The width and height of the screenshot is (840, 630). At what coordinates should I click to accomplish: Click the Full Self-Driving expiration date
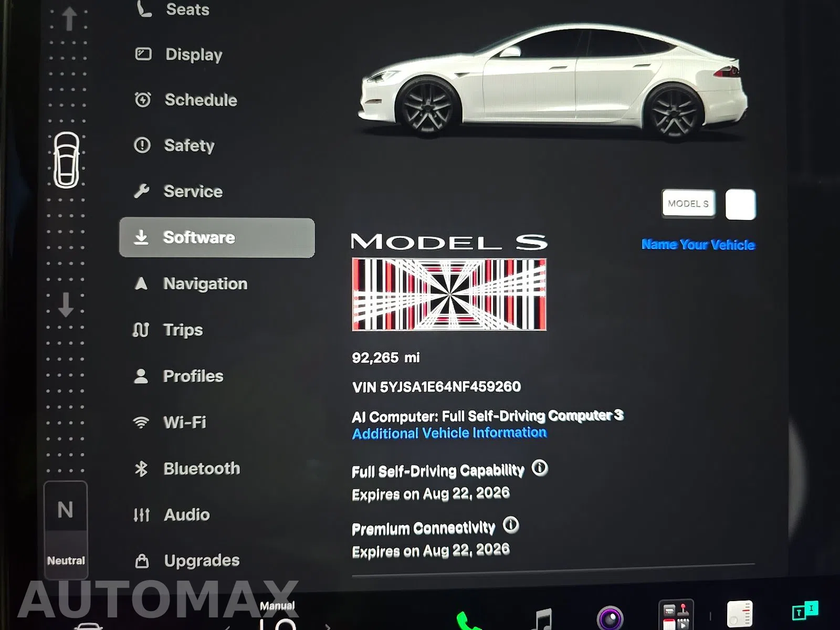pyautogui.click(x=430, y=493)
